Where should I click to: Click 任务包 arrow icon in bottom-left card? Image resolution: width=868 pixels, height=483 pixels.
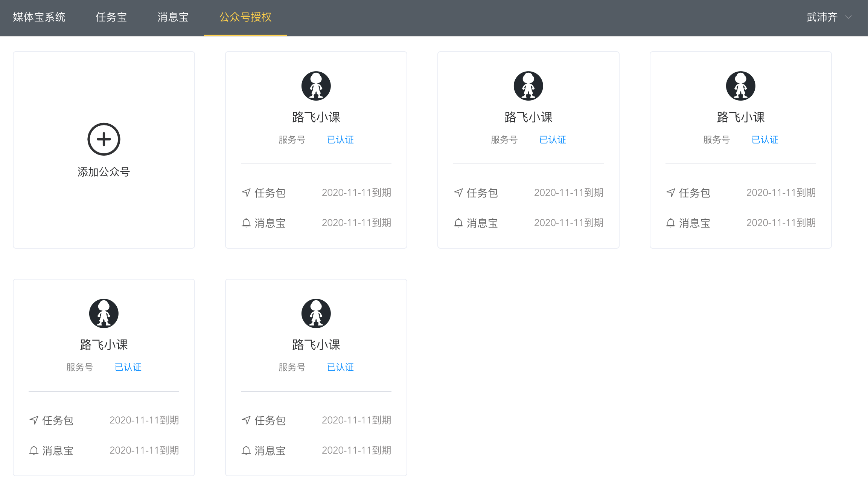34,420
